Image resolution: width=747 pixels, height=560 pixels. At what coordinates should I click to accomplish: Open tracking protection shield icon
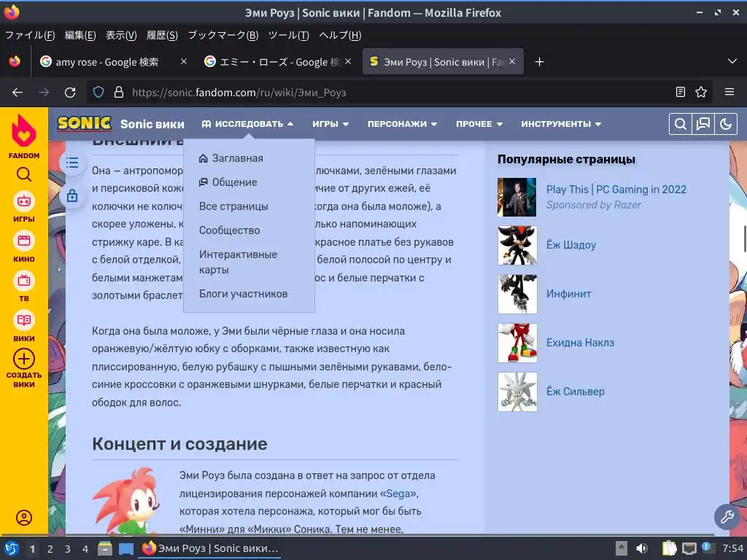[x=98, y=93]
